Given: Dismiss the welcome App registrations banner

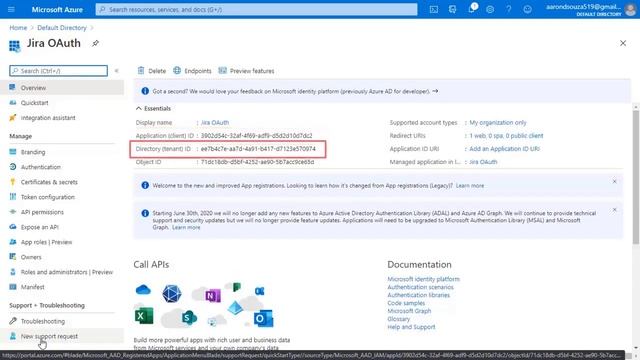Looking at the screenshot, I should [614, 182].
